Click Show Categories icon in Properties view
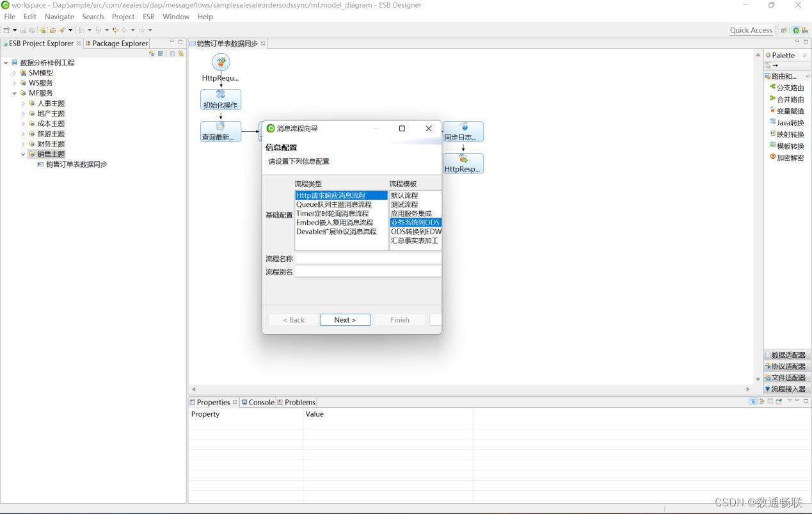The height and width of the screenshot is (514, 812). [x=753, y=401]
